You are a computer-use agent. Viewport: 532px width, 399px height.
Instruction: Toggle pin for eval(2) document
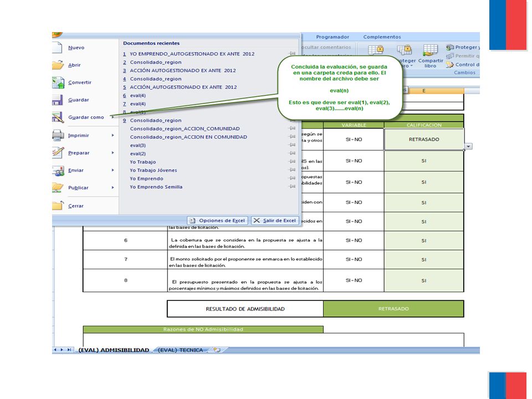tap(292, 154)
